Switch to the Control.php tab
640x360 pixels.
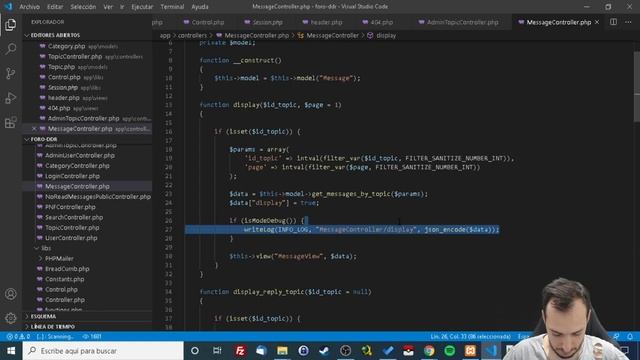[x=204, y=22]
